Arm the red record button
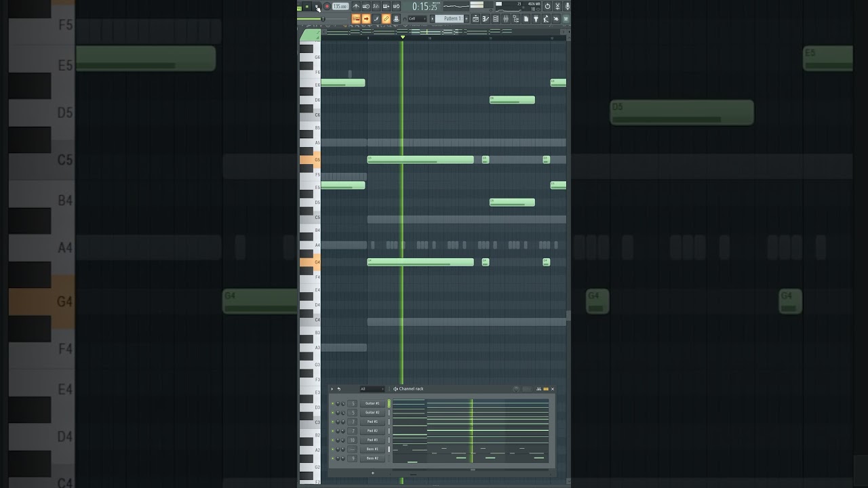Image resolution: width=868 pixels, height=488 pixels. point(327,6)
